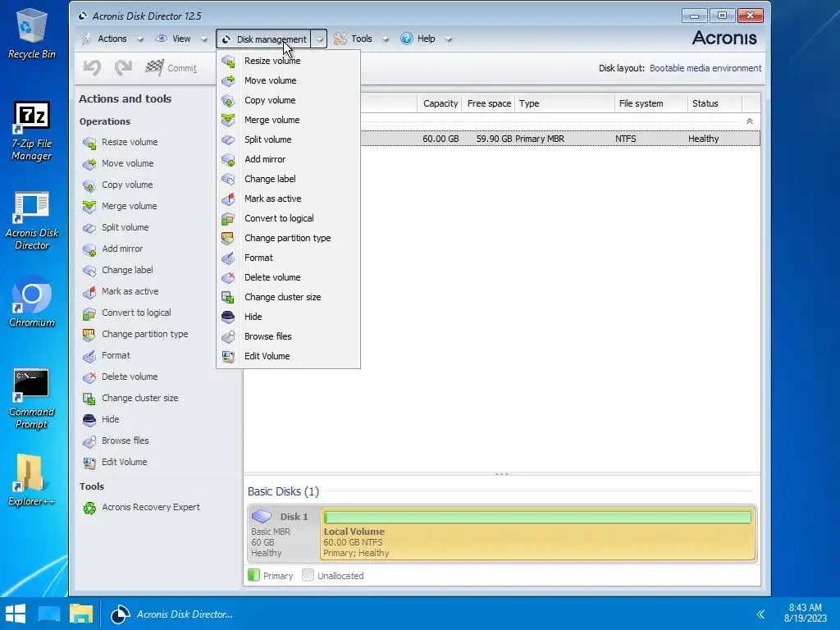Screen dimensions: 840x630
Task: Click Split volume icon in left panel
Action: (89, 228)
